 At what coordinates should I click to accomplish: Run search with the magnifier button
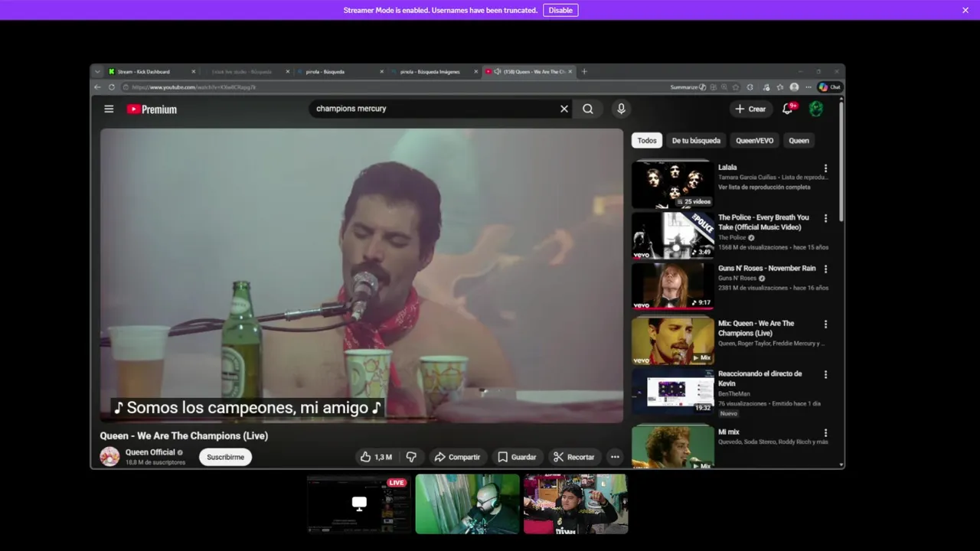[x=588, y=109]
